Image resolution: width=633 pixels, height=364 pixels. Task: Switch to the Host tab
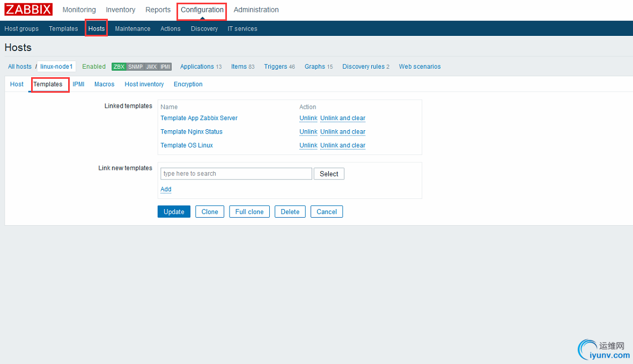click(17, 84)
